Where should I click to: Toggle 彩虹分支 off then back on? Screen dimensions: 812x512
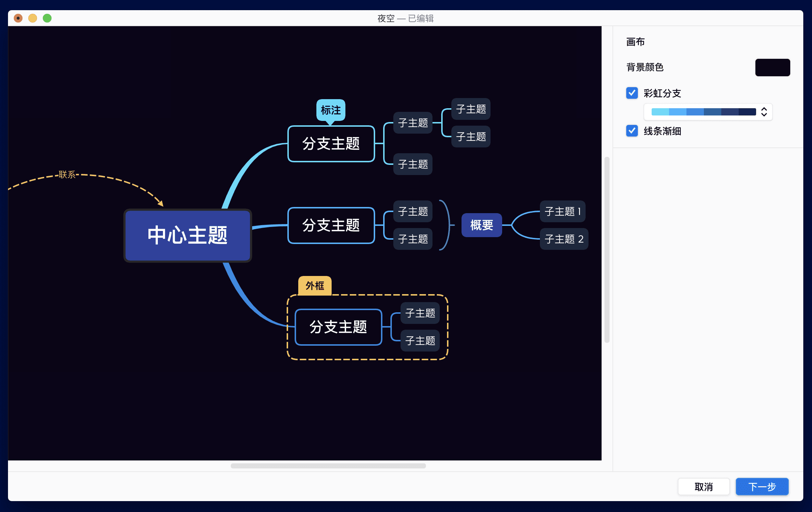(632, 93)
